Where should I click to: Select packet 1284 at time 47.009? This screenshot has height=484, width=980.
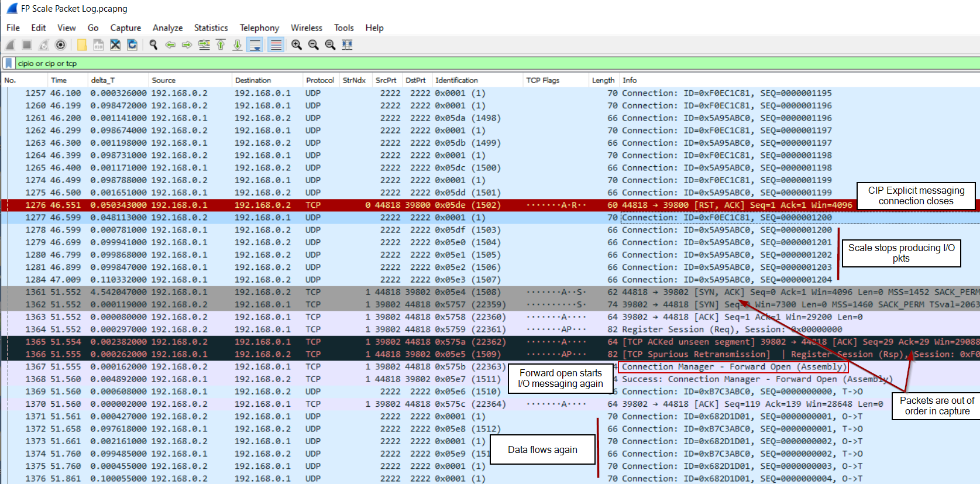(x=490, y=280)
